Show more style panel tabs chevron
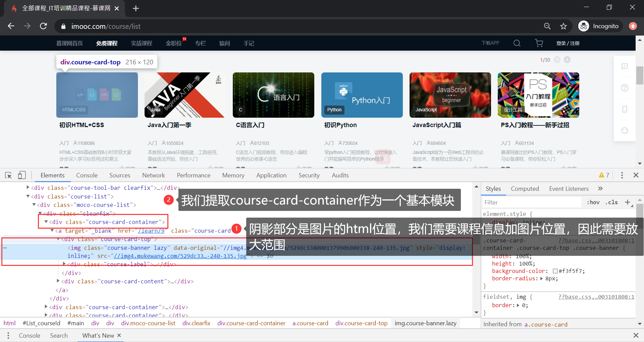 pyautogui.click(x=600, y=188)
